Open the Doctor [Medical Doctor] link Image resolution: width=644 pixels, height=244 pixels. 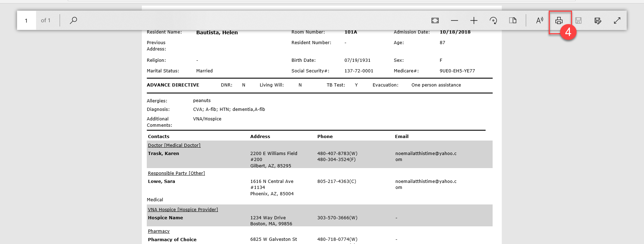pyautogui.click(x=174, y=145)
